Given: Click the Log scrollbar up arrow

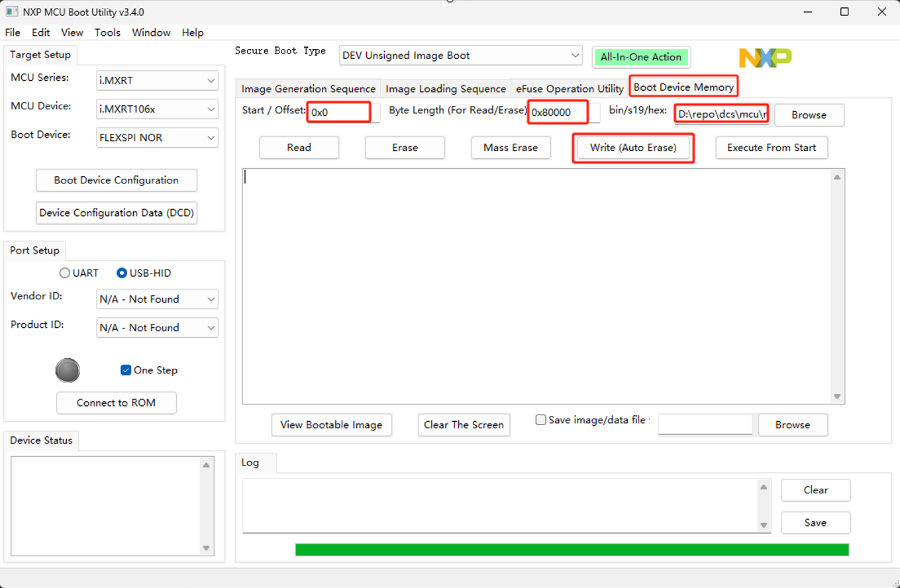Looking at the screenshot, I should 764,487.
